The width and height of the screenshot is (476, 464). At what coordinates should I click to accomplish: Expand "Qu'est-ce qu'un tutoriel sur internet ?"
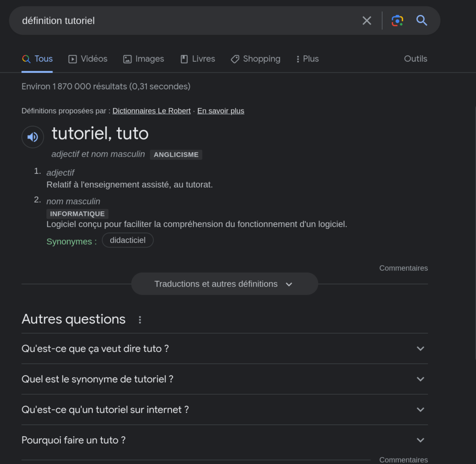coord(225,410)
